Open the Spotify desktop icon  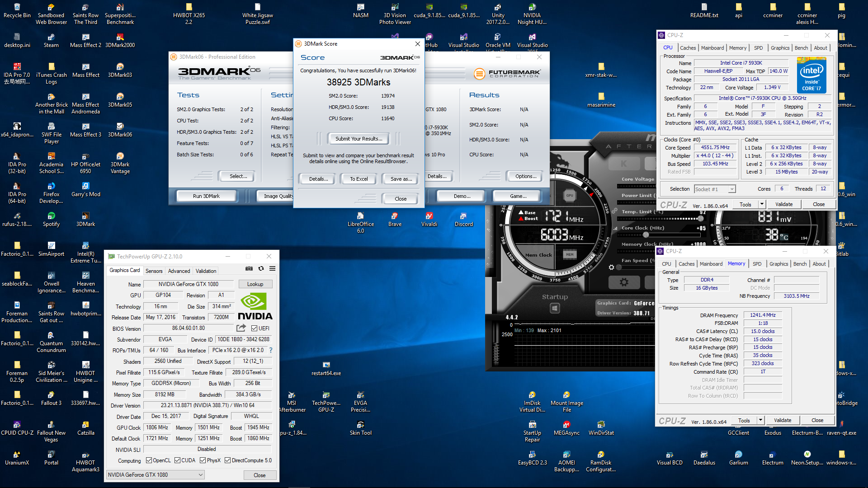point(51,220)
